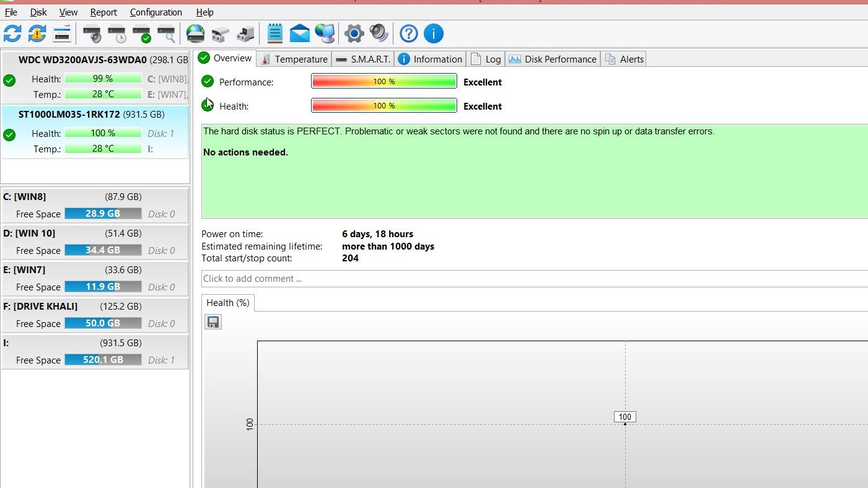Open the Disk Performance tab
The image size is (868, 488).
(x=553, y=59)
